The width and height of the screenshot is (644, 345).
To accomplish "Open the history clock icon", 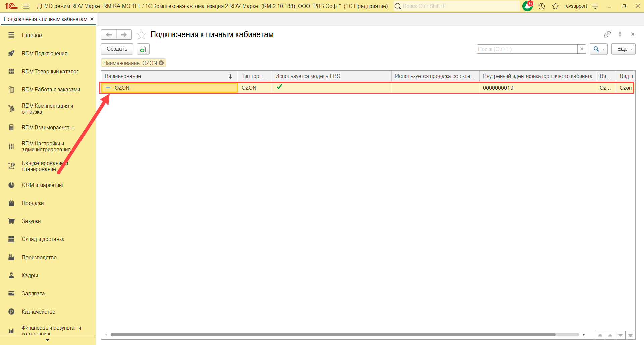I will click(x=542, y=6).
